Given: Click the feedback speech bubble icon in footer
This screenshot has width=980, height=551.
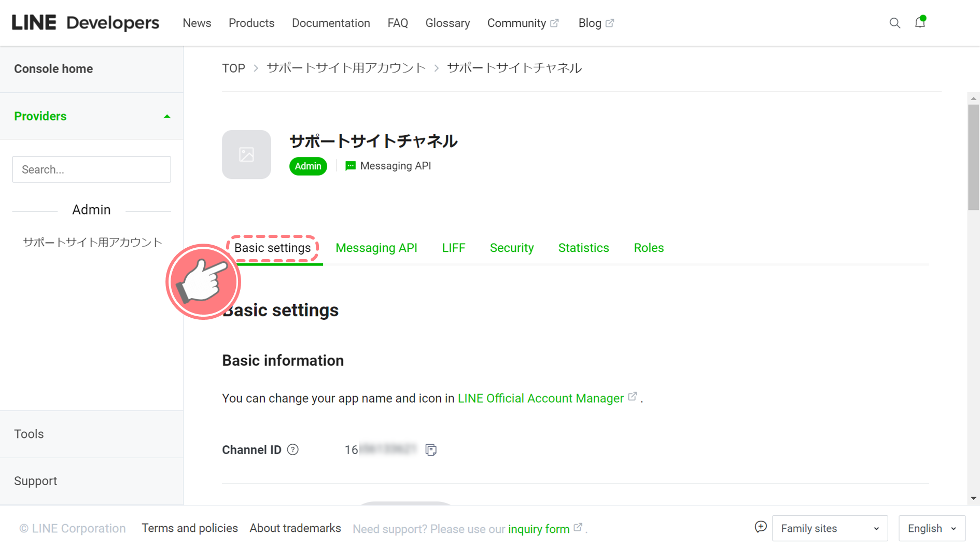Looking at the screenshot, I should [760, 527].
